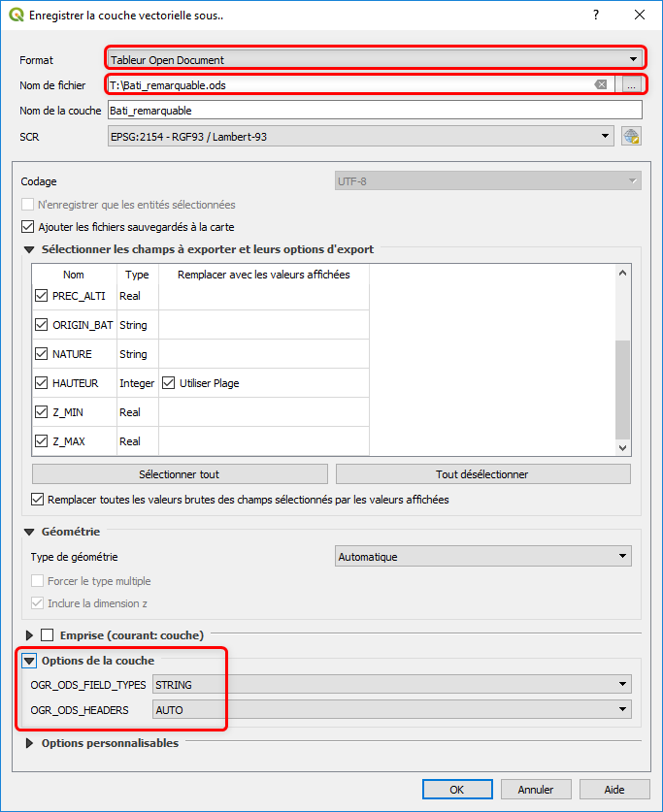Viewport: 663px width, 812px height.
Task: Uncheck the HAUTEUR field checkbox
Action: [x=41, y=383]
